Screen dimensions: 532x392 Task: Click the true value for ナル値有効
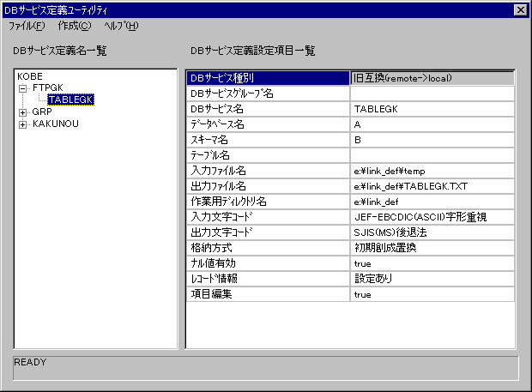pos(432,263)
